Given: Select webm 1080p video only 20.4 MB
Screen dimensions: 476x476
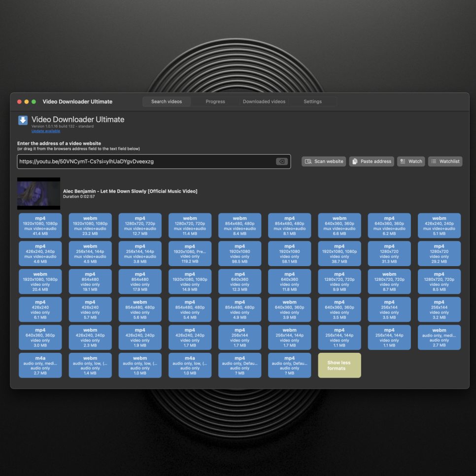Looking at the screenshot, I should click(40, 281).
